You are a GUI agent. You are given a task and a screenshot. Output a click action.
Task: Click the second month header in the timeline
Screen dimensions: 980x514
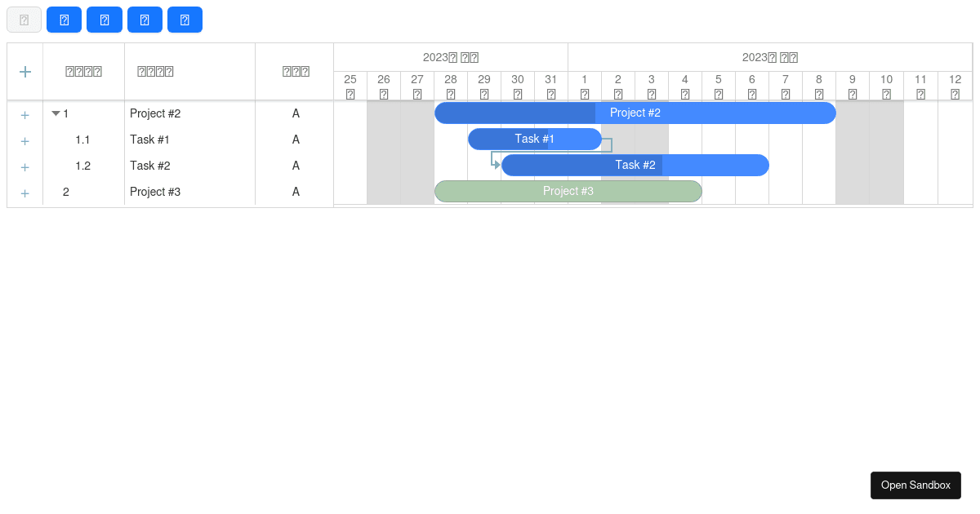(768, 57)
